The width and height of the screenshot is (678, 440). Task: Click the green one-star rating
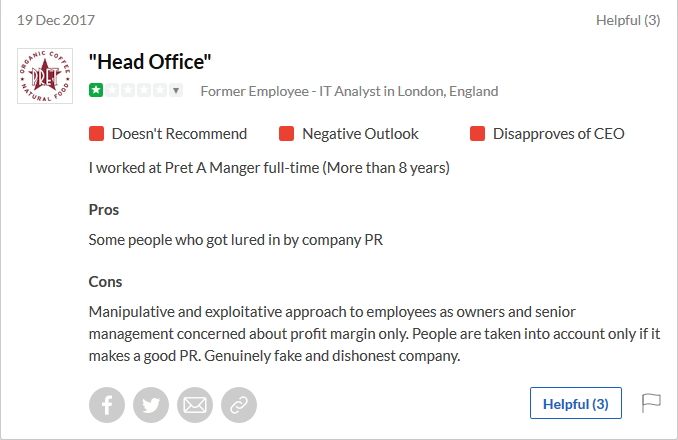point(96,91)
